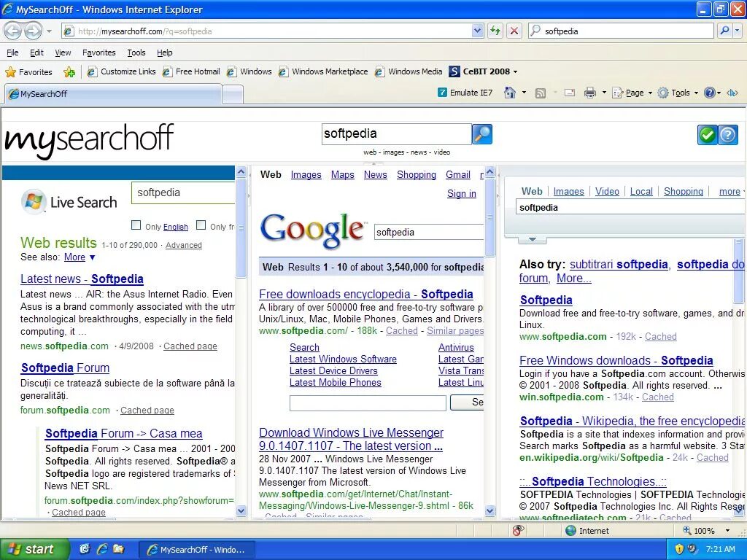
Task: Click the blue question mark help button on mysearchoff
Action: (x=728, y=135)
